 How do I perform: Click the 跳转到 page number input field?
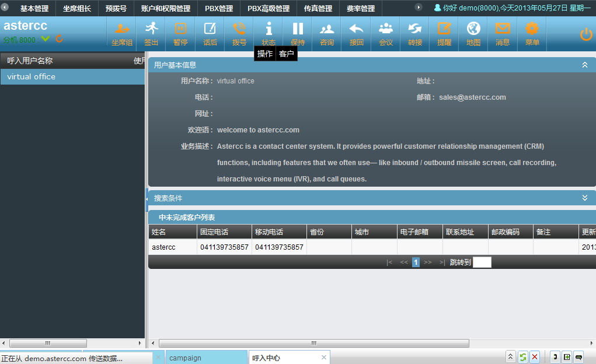pyautogui.click(x=482, y=262)
